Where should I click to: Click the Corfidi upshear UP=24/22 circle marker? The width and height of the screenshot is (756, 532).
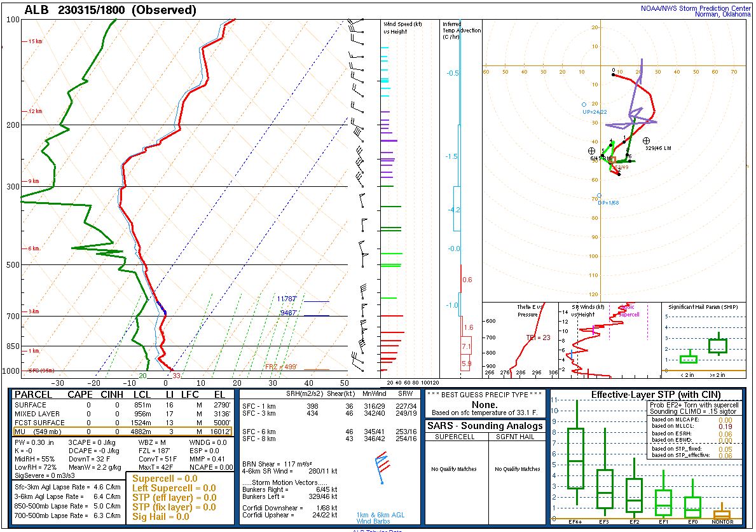click(584, 104)
